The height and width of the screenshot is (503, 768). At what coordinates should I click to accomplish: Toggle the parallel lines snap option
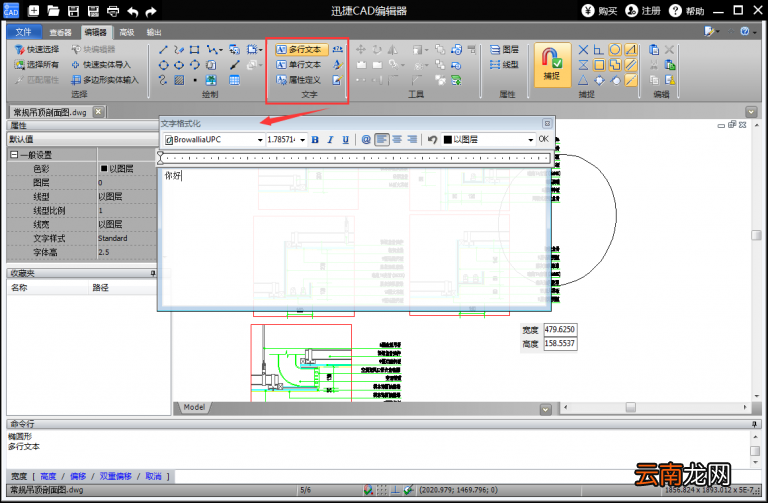[x=631, y=65]
